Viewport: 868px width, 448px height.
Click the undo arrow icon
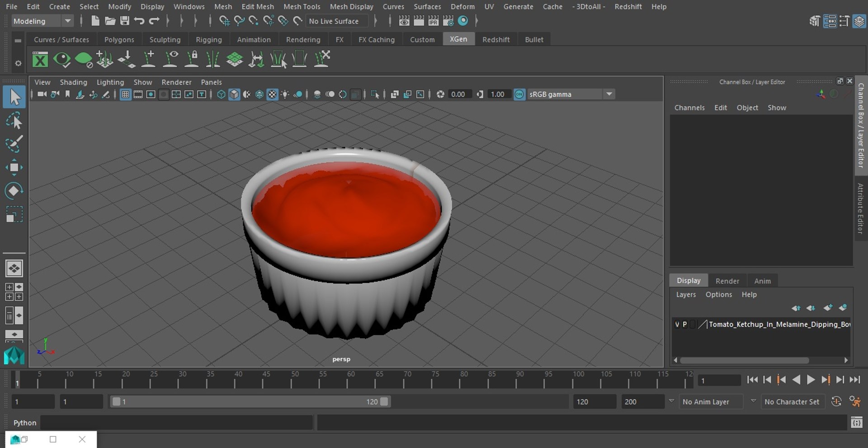coord(139,21)
